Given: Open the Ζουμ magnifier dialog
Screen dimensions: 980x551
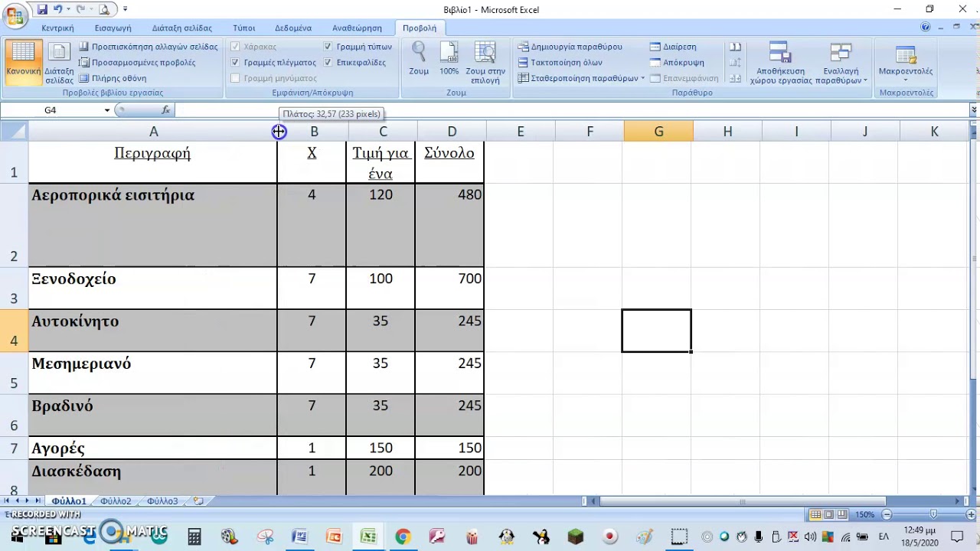Looking at the screenshot, I should (x=419, y=60).
